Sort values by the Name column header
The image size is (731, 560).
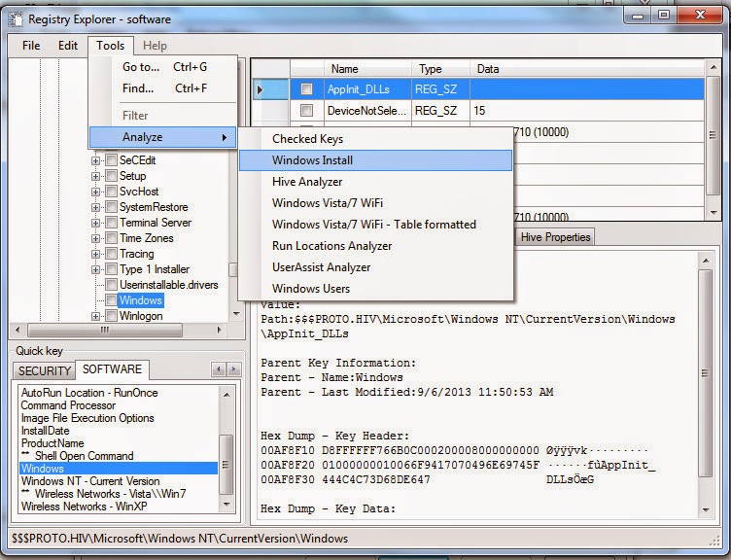367,69
